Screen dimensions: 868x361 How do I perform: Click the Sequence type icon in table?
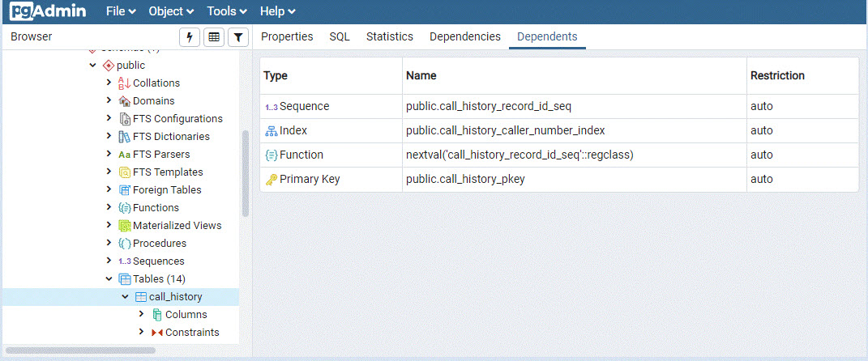(271, 107)
